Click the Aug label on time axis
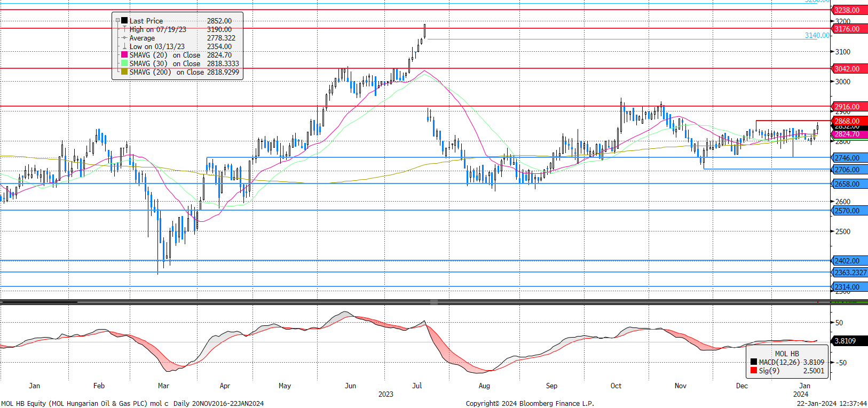This screenshot has height=408, width=868. coord(484,386)
